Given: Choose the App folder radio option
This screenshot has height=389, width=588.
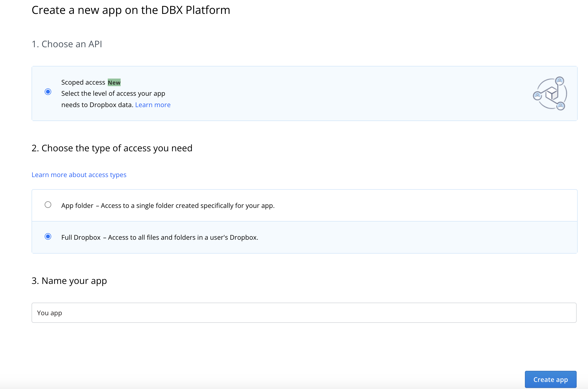Looking at the screenshot, I should [48, 205].
